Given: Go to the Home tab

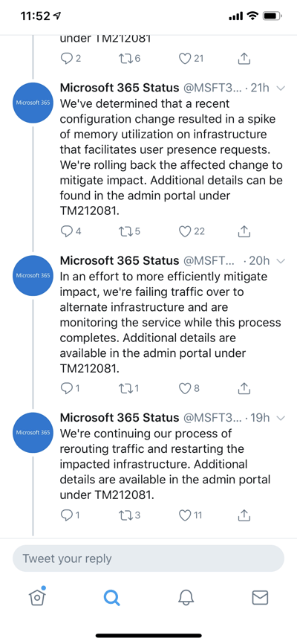Looking at the screenshot, I should [x=37, y=596].
